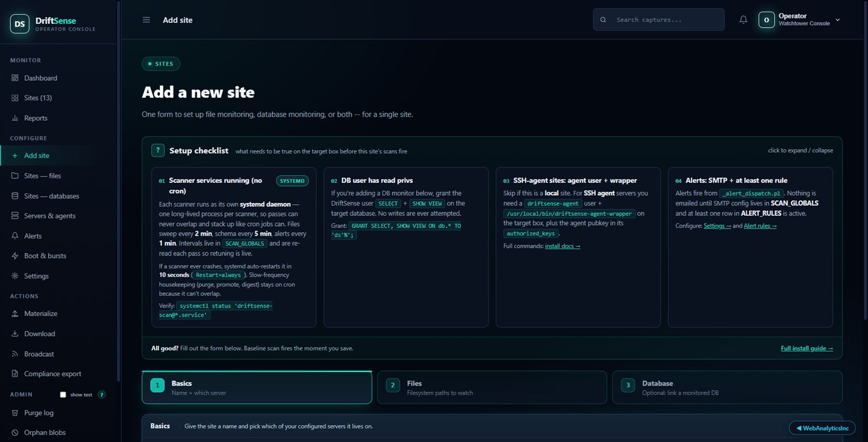The width and height of the screenshot is (868, 442).
Task: Click the Servers & agents icon
Action: (15, 216)
